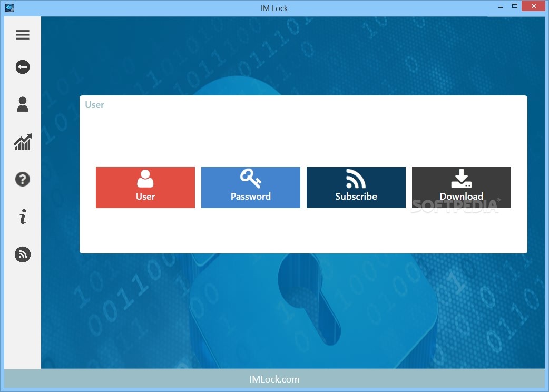This screenshot has width=549, height=392.
Task: Click the 'User' panel heading text
Action: pyautogui.click(x=94, y=105)
